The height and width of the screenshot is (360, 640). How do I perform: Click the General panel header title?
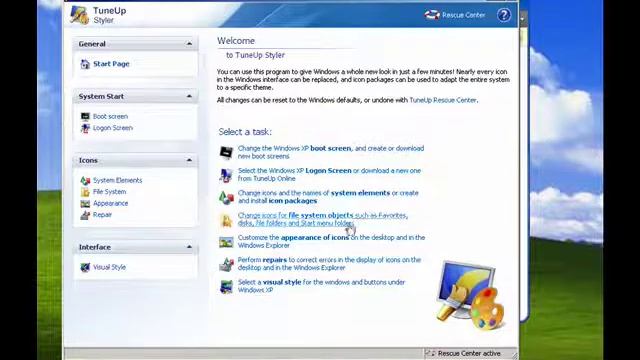92,44
